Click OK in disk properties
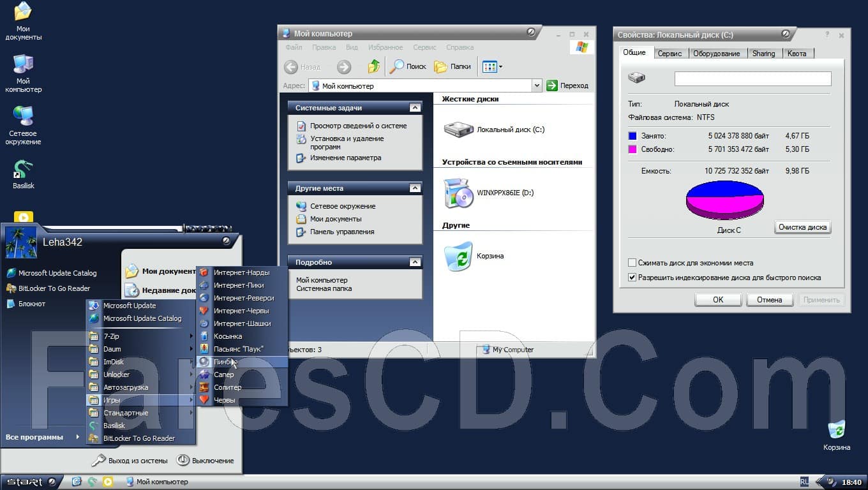868x490 pixels. pyautogui.click(x=718, y=300)
